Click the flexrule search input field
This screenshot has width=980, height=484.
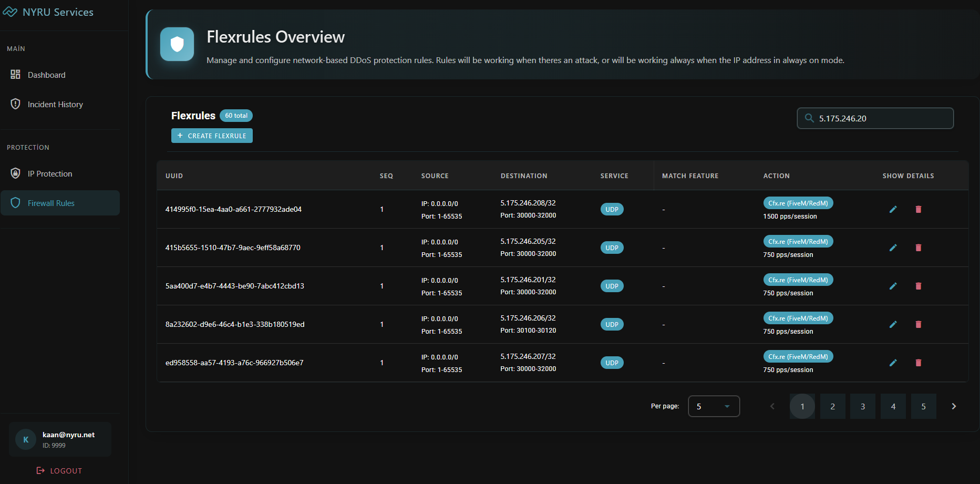883,118
